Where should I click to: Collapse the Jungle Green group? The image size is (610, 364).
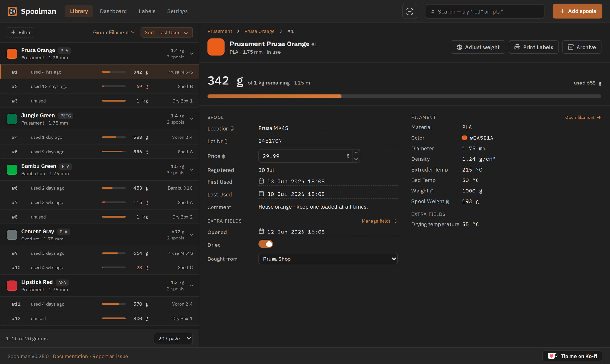click(192, 118)
